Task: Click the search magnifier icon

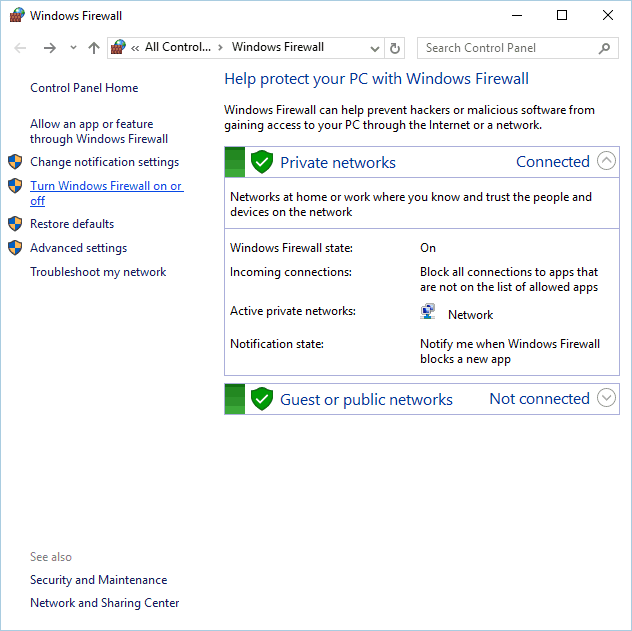Action: pos(604,48)
